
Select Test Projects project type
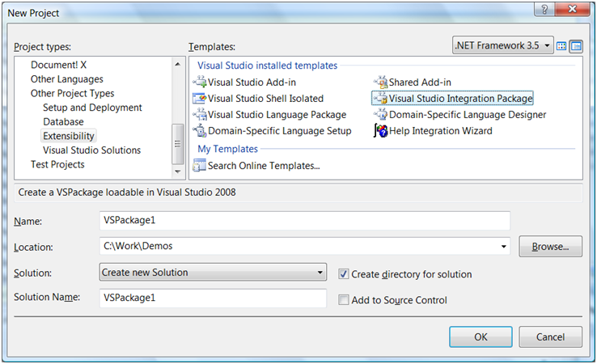click(x=57, y=164)
